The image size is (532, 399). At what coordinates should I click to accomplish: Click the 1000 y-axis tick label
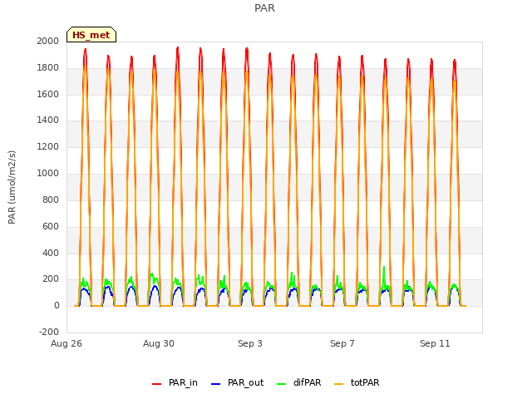coord(48,174)
